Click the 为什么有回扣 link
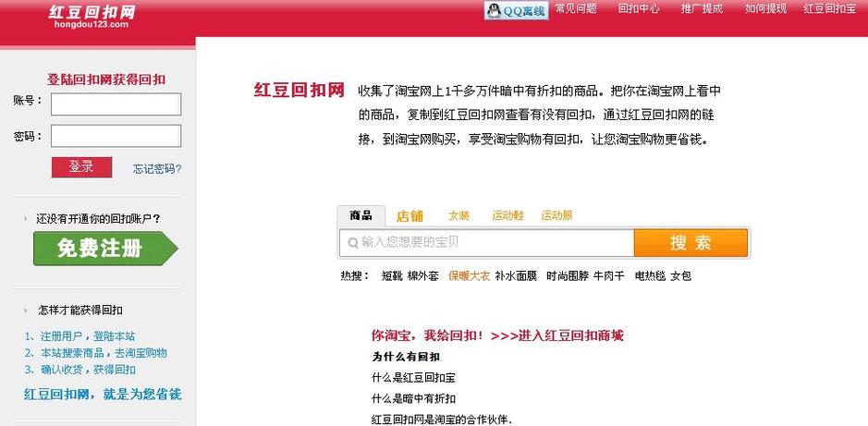 406,357
